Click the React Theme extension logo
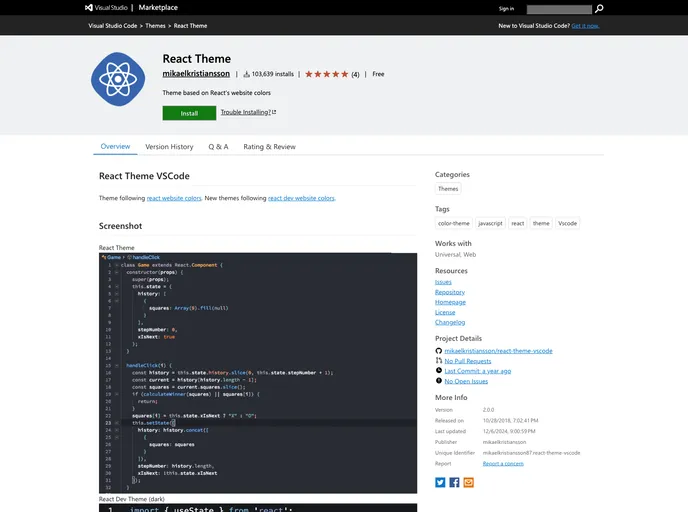Screen dimensions: 688x512 (x=119, y=84)
